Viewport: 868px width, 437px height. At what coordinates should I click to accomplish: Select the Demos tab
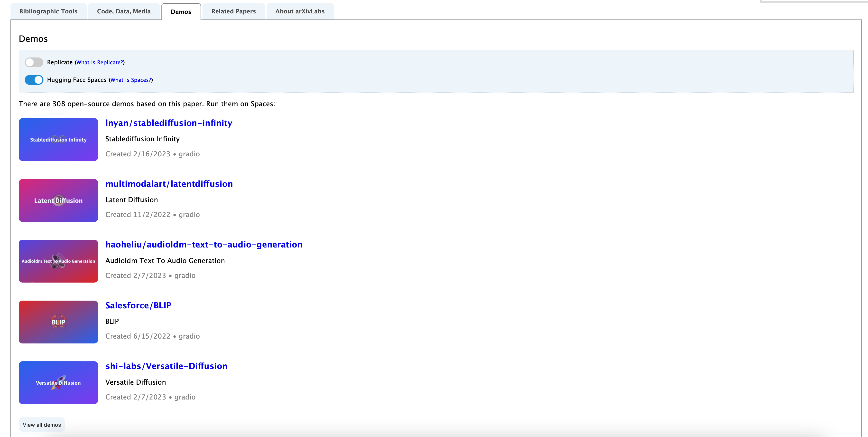coord(181,11)
